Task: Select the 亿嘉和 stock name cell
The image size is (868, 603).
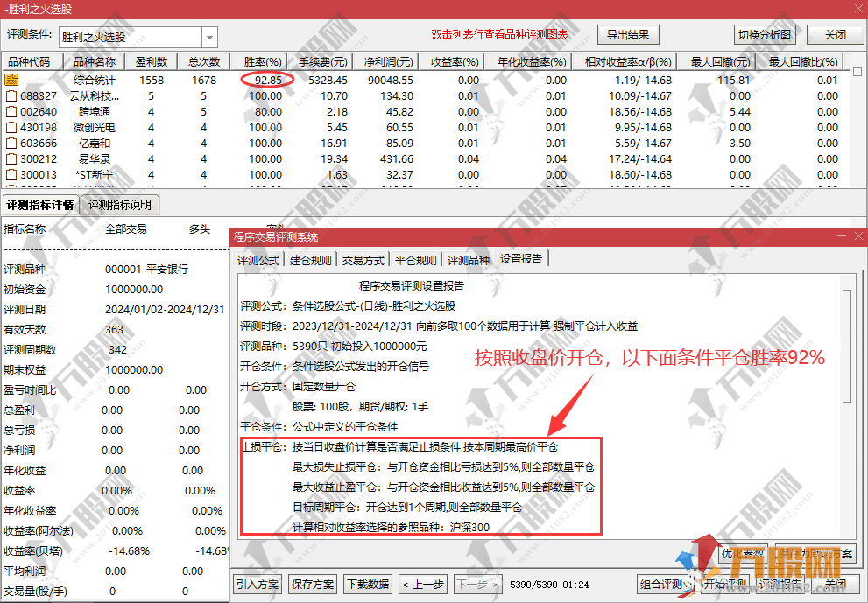Action: tap(94, 144)
